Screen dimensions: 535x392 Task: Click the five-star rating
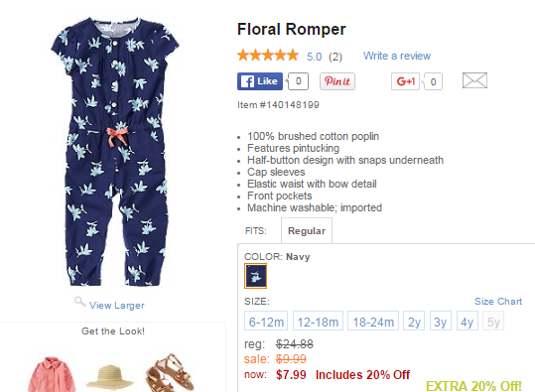268,56
